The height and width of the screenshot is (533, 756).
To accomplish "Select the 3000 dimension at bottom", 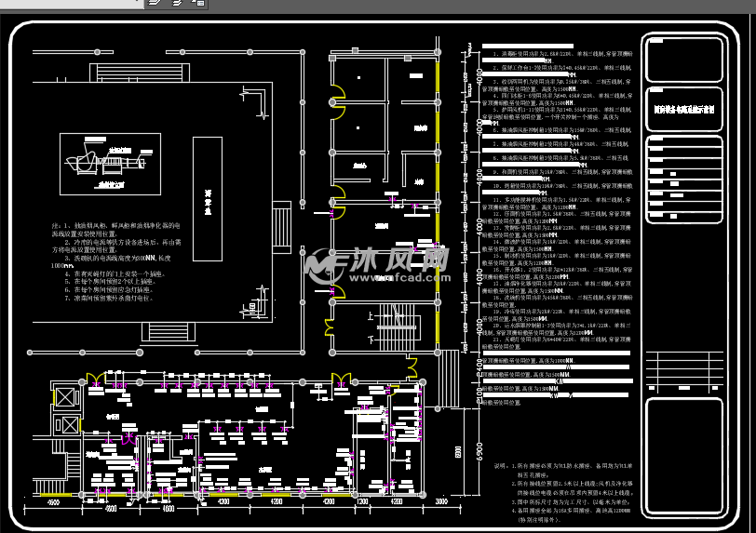I will [439, 502].
